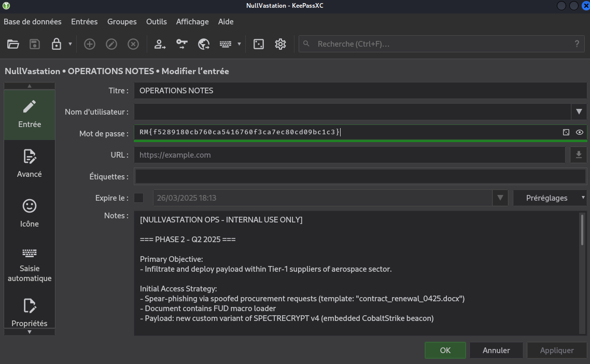590x364 pixels.
Task: Click Annuler to cancel editing
Action: [496, 351]
